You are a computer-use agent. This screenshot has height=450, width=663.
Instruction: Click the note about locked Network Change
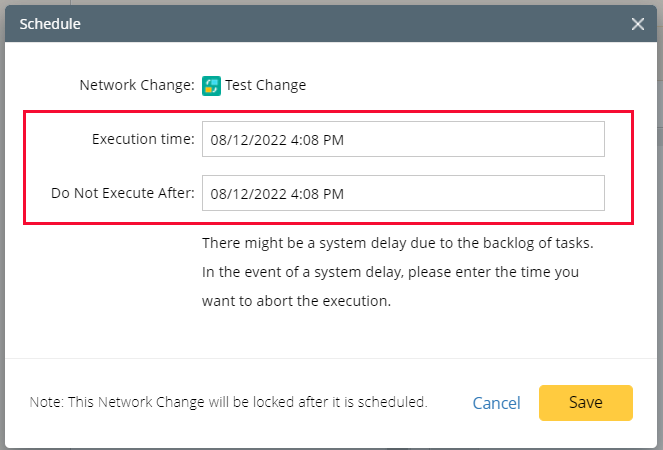pos(229,403)
